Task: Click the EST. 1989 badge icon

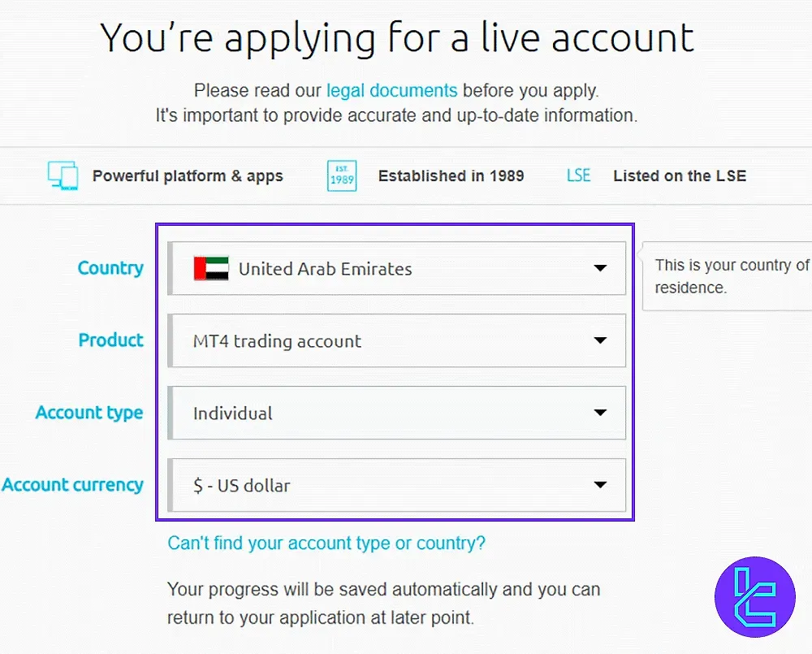Action: coord(341,175)
